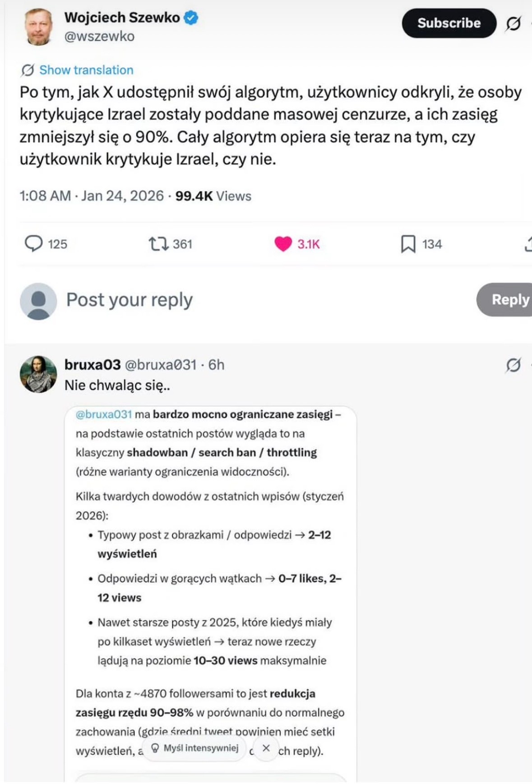This screenshot has height=784, width=532.
Task: Click the reply comment icon showing 125
Action: 33,244
